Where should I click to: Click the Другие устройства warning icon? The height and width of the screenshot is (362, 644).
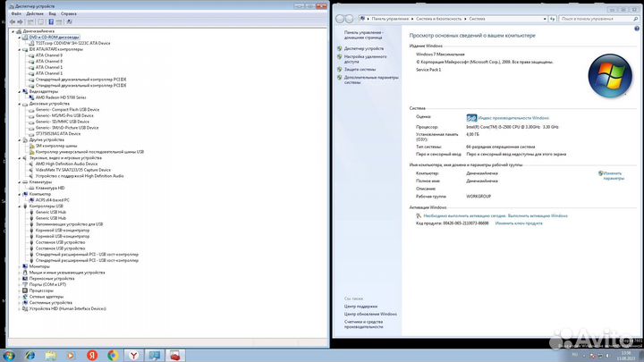(x=25, y=139)
